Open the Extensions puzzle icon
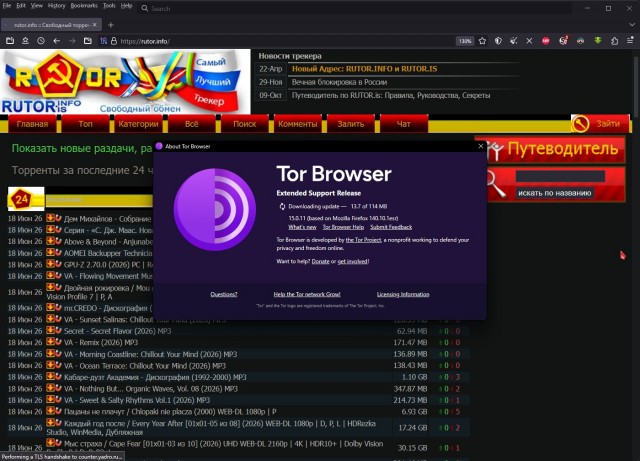640x461 pixels. coord(614,41)
